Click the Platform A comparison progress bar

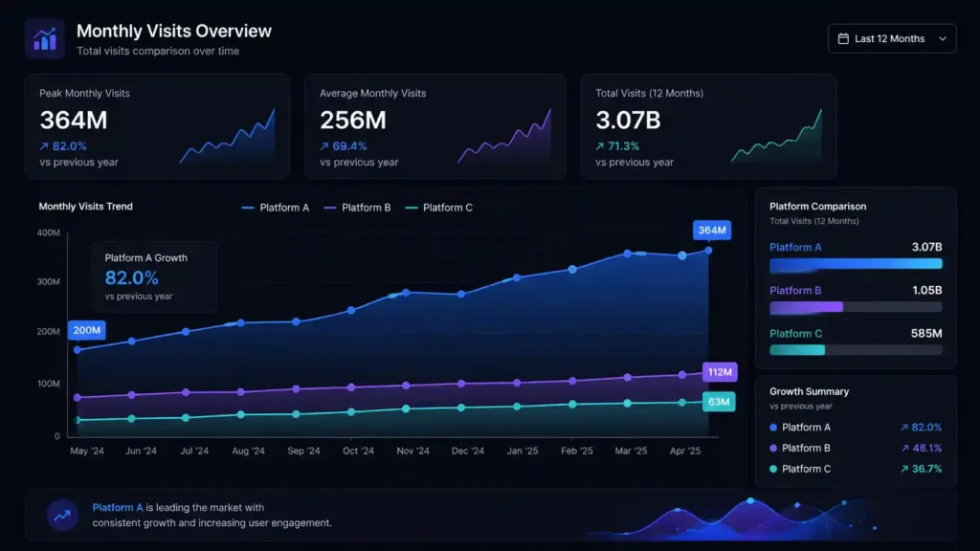[x=856, y=264]
